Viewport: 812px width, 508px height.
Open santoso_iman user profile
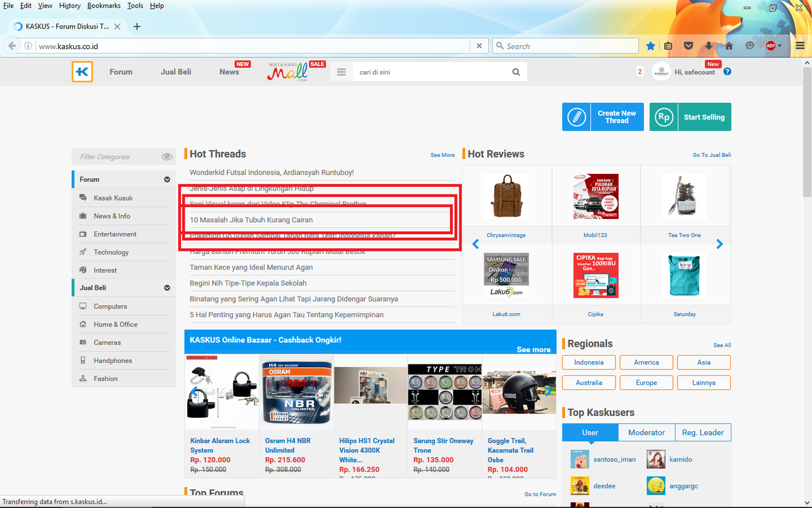click(614, 459)
